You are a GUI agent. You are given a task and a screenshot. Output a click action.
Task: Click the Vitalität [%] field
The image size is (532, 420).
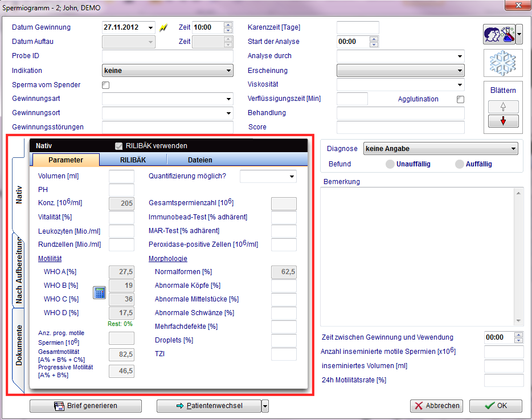pos(121,217)
